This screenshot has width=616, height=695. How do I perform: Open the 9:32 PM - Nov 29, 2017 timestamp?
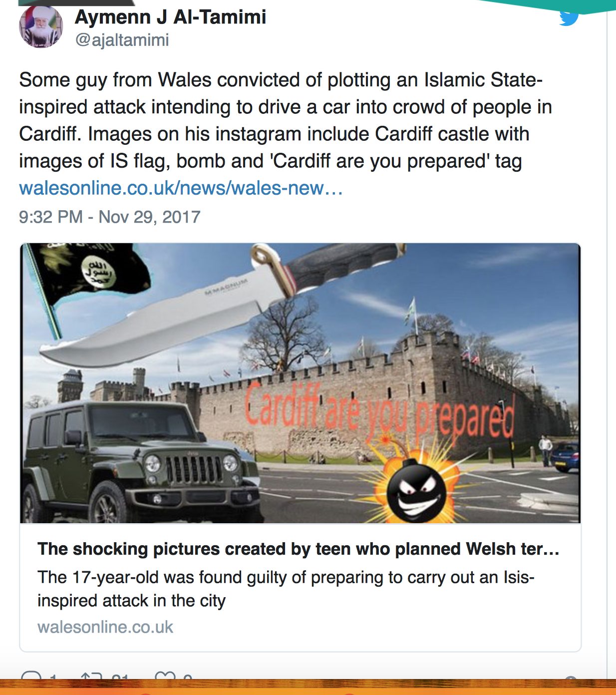pyautogui.click(x=109, y=217)
